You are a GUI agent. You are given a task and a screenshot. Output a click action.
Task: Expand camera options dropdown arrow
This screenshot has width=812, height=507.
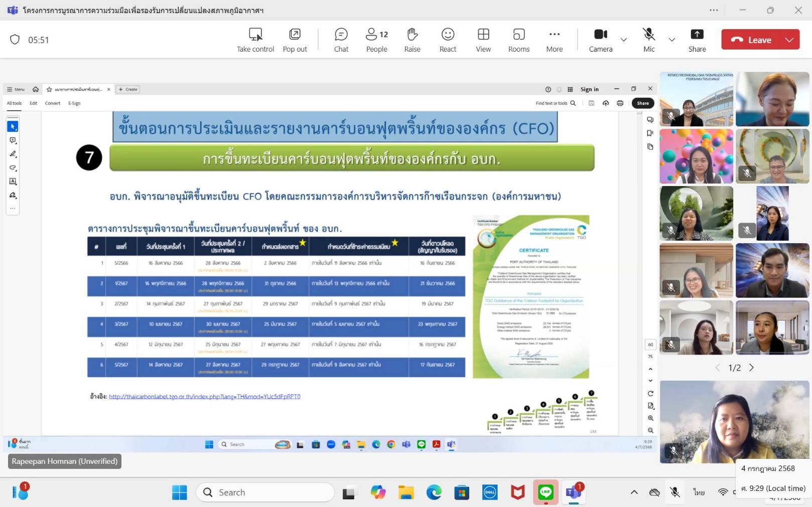(623, 40)
